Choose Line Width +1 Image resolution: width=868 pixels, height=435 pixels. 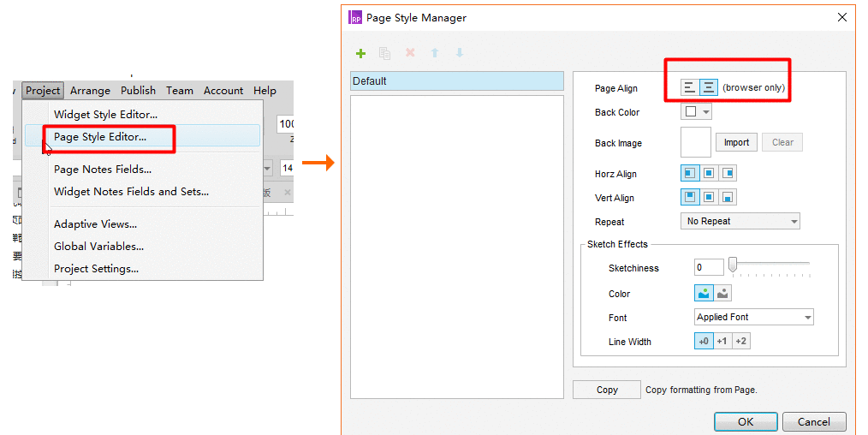pyautogui.click(x=722, y=341)
